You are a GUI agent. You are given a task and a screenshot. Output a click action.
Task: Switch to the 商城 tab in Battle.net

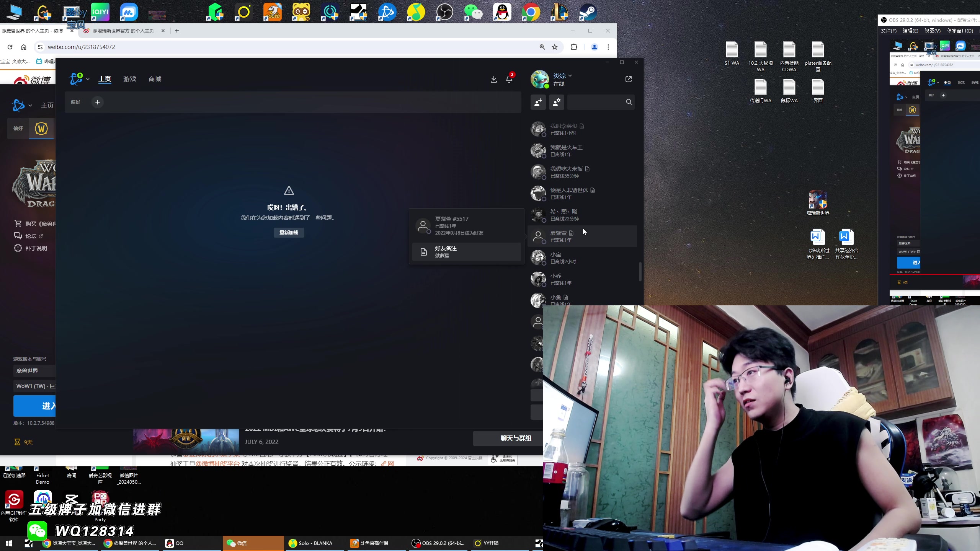(155, 79)
